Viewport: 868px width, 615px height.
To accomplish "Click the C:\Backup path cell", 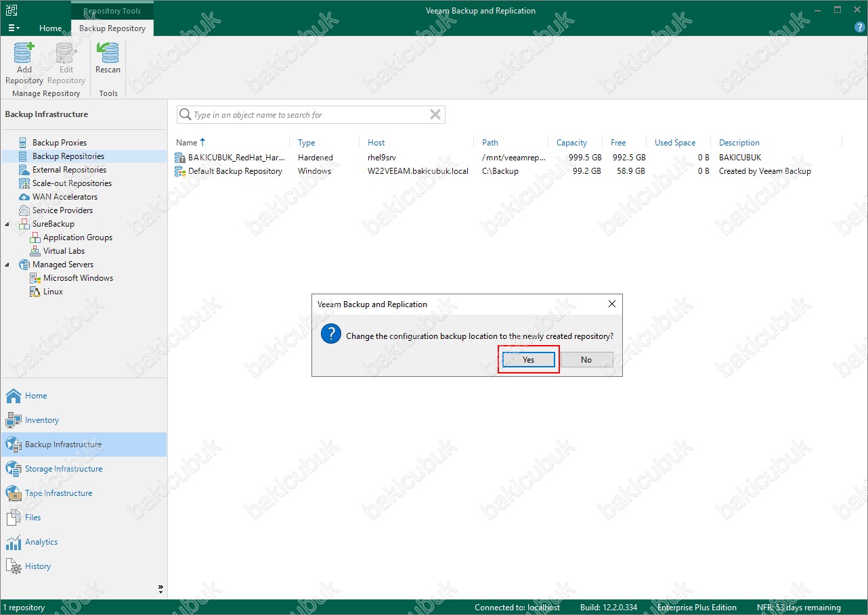I will (x=500, y=171).
